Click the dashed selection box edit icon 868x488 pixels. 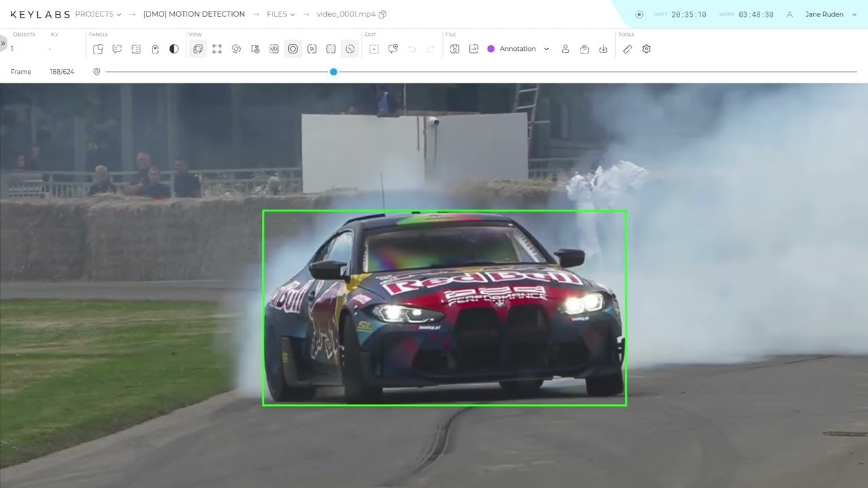click(x=374, y=49)
